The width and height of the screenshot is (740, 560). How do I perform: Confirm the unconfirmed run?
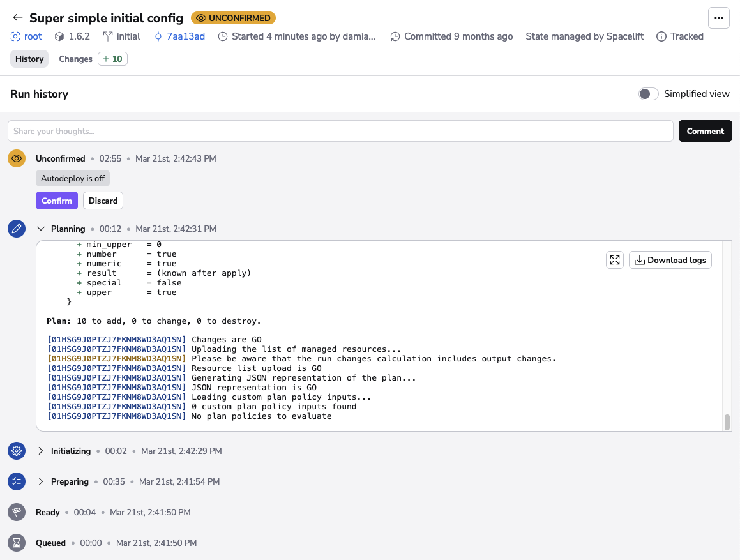(56, 200)
